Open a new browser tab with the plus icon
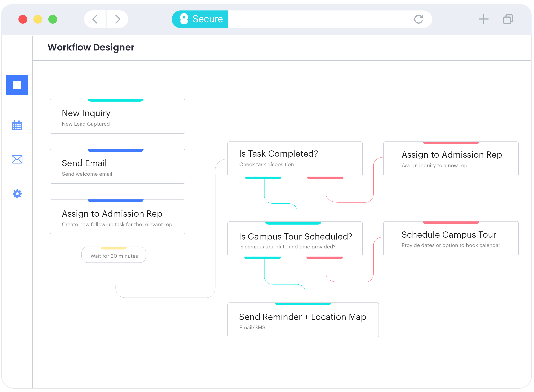 [484, 19]
